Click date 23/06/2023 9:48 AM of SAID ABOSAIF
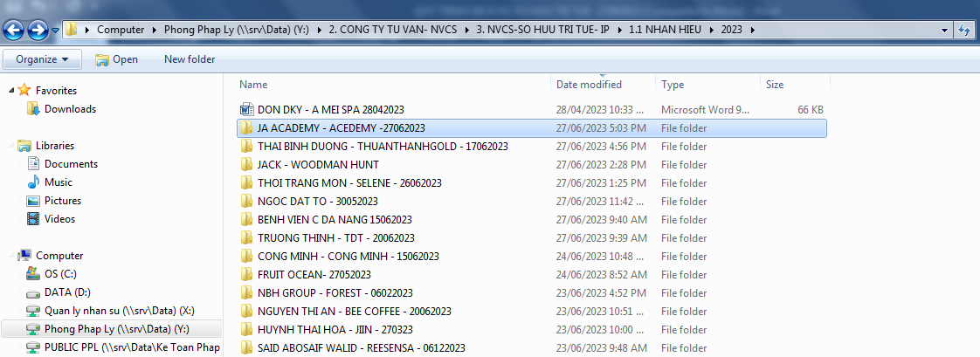 (x=601, y=347)
